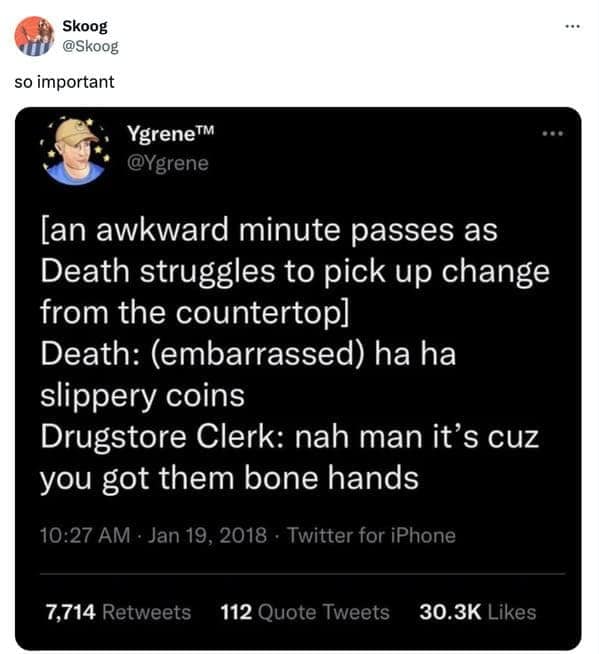Click the Twitter for iPhone source label
Image resolution: width=599 pixels, height=654 pixels.
(371, 535)
